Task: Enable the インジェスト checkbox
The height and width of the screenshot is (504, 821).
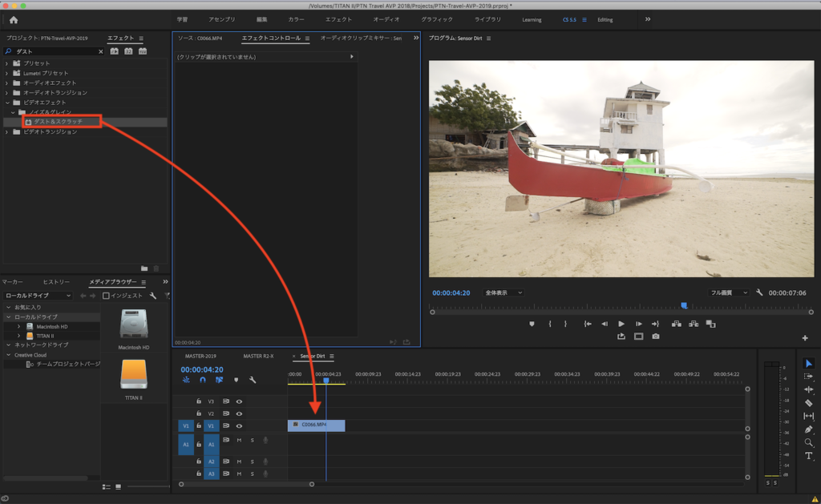Action: pyautogui.click(x=106, y=296)
